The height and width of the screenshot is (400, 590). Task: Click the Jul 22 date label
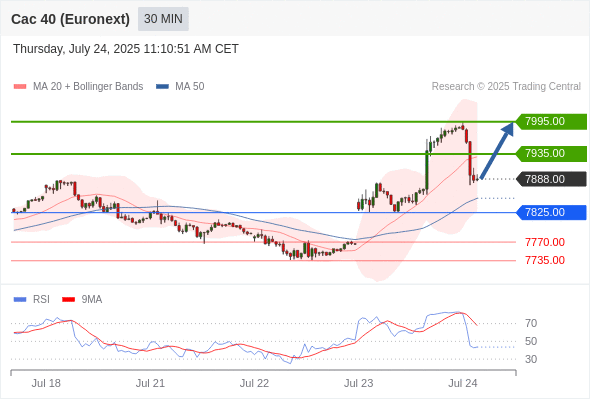pyautogui.click(x=254, y=383)
